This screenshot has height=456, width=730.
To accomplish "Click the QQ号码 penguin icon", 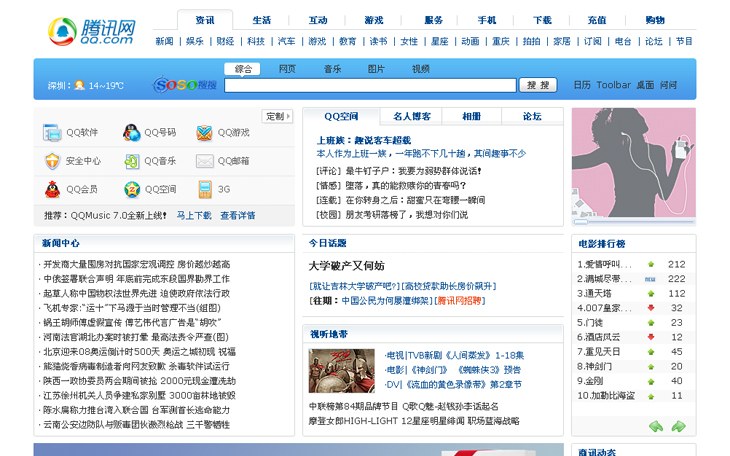I will (x=131, y=133).
